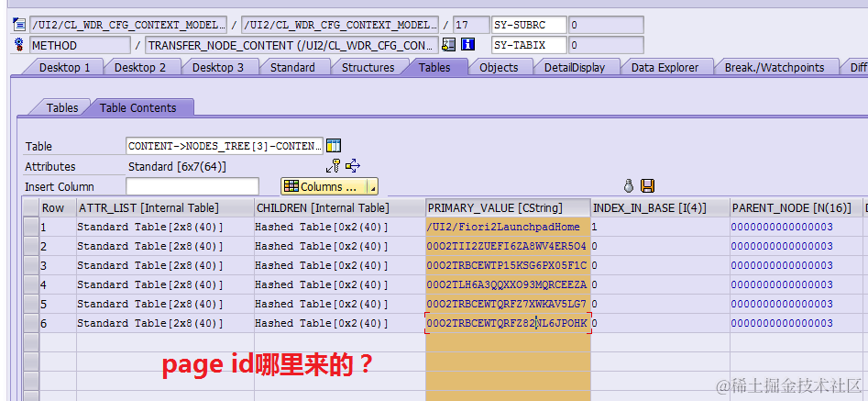Select the inner Tables sub-tab
The height and width of the screenshot is (401, 868).
click(62, 107)
